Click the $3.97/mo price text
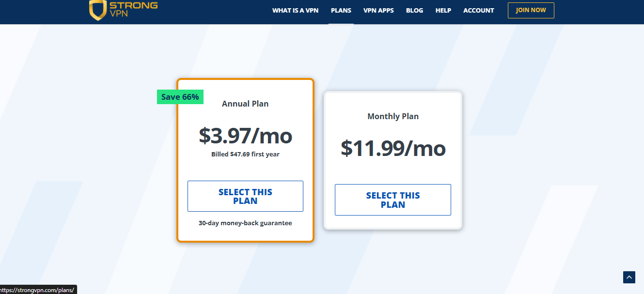Image resolution: width=644 pixels, height=294 pixels. click(x=246, y=136)
